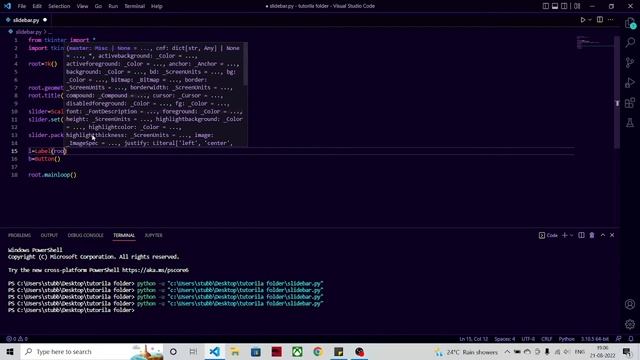Screen dimensions: 640x360
Task: Open the Source Control view
Action: tap(630, 62)
